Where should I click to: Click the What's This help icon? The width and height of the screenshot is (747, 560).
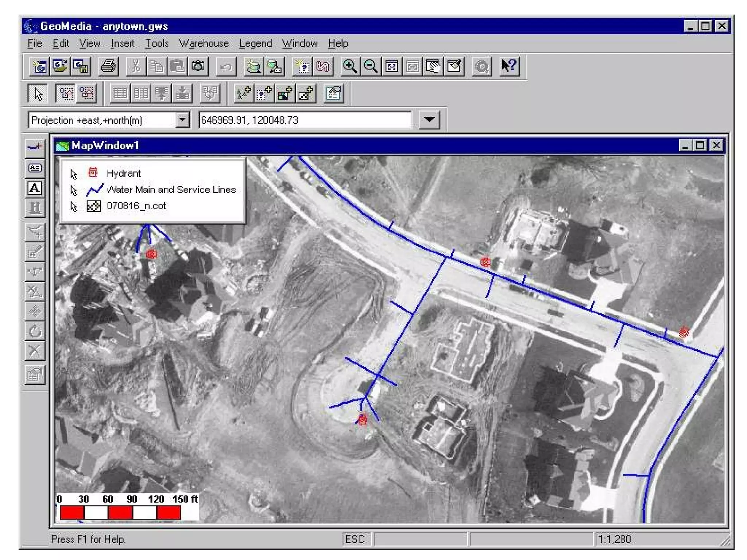(x=509, y=67)
